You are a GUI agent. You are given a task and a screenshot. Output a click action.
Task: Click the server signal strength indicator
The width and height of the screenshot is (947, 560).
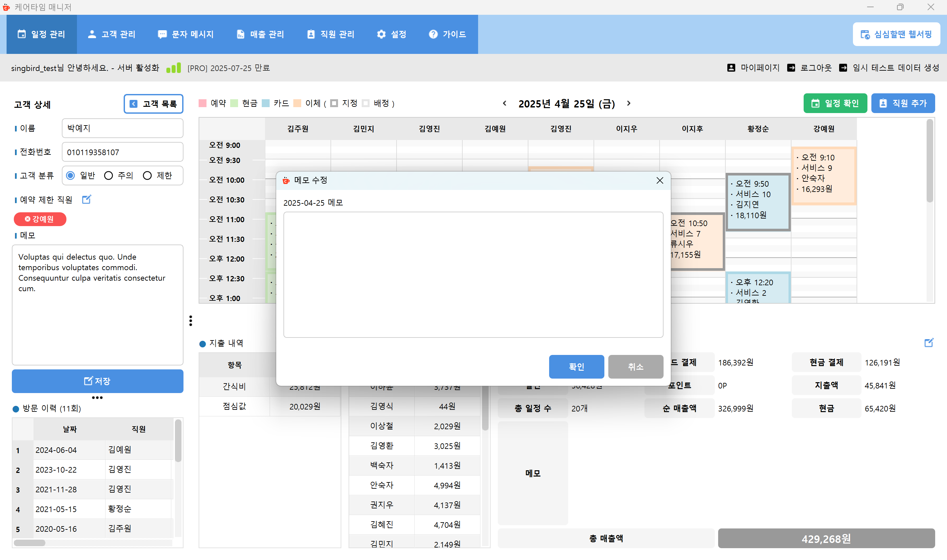point(173,68)
